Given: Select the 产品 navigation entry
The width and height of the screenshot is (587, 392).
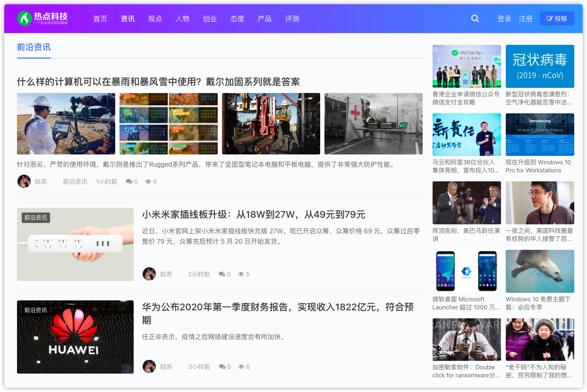Looking at the screenshot, I should coord(264,18).
